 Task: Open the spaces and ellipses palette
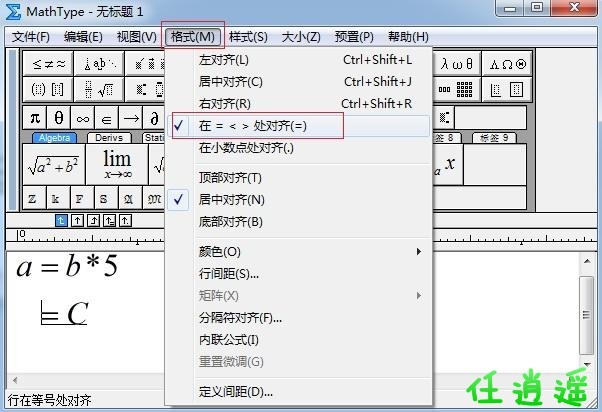click(x=99, y=64)
